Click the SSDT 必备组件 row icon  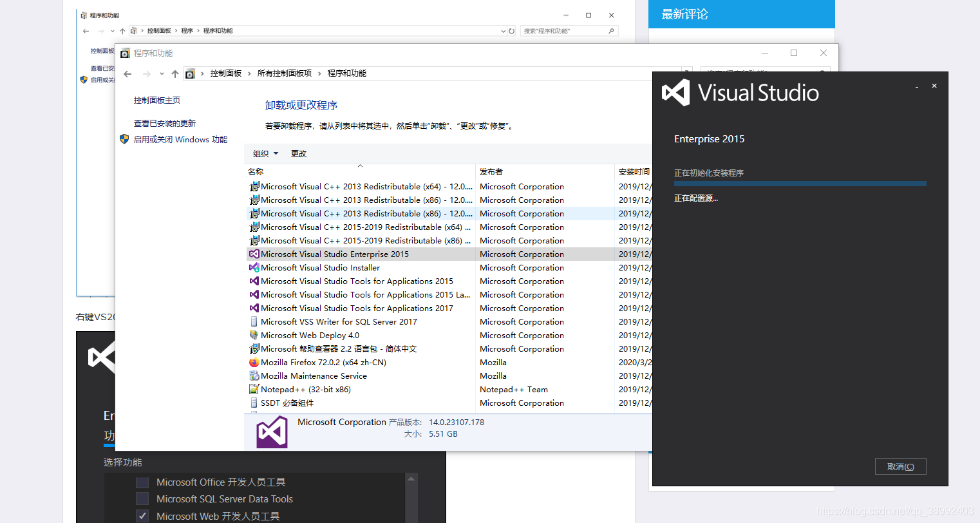pos(254,403)
